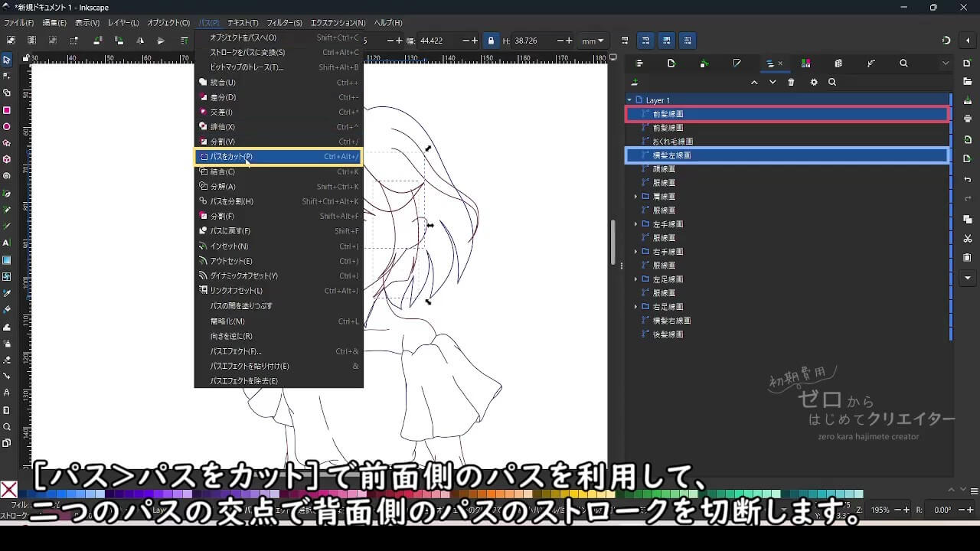Toggle the W/H aspect ratio lock
Image resolution: width=980 pixels, height=551 pixels.
(492, 41)
